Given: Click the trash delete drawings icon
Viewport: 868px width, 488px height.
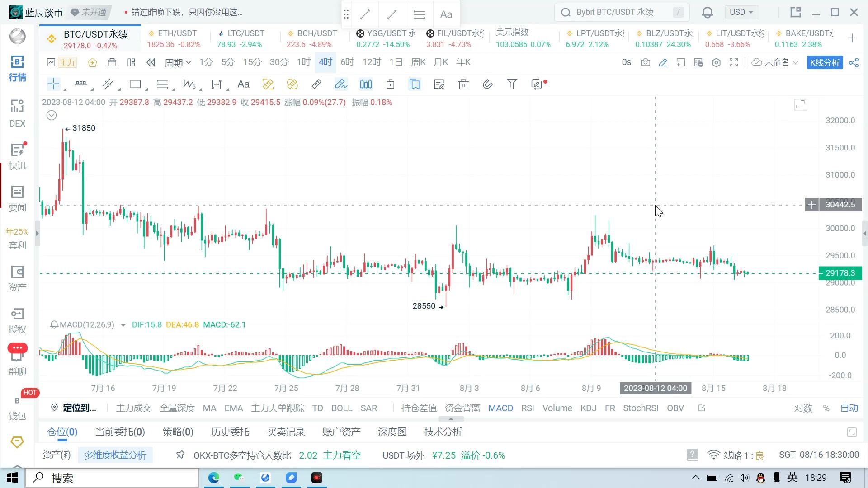Looking at the screenshot, I should pyautogui.click(x=463, y=84).
